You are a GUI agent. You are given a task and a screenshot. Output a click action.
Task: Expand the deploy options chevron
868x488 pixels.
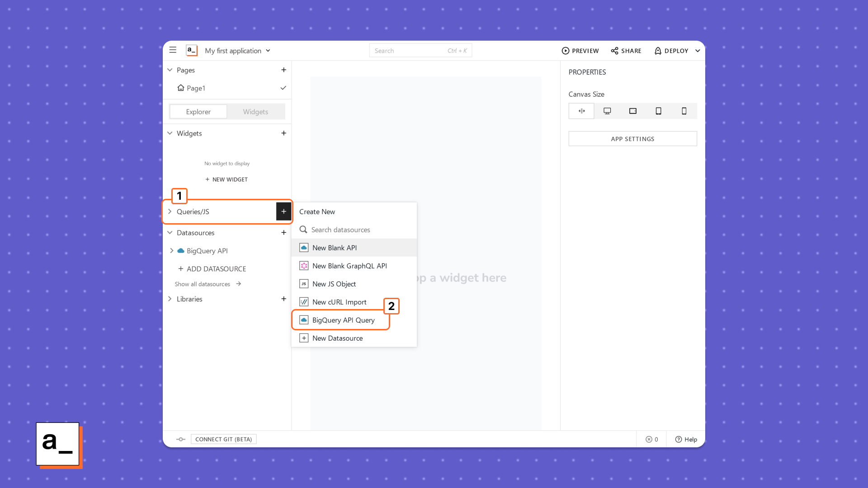tap(698, 51)
